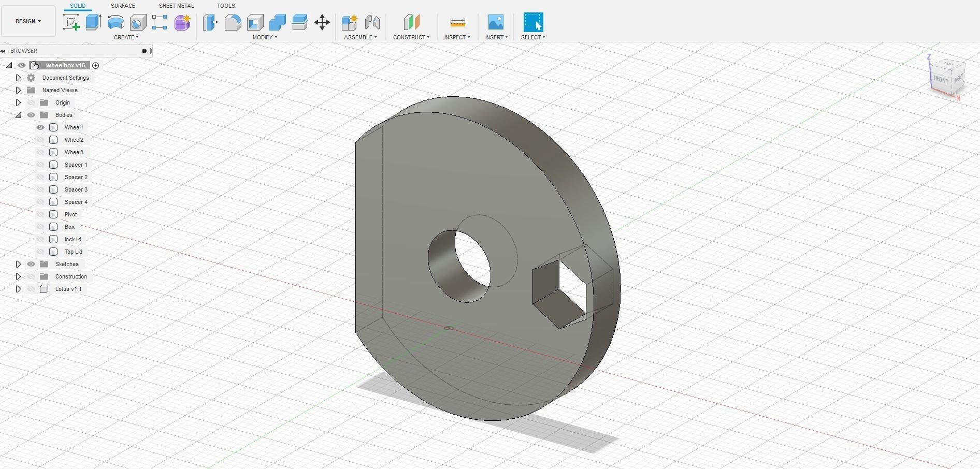Click the Select tool icon
Viewport: 980px width, 469px height.
534,22
